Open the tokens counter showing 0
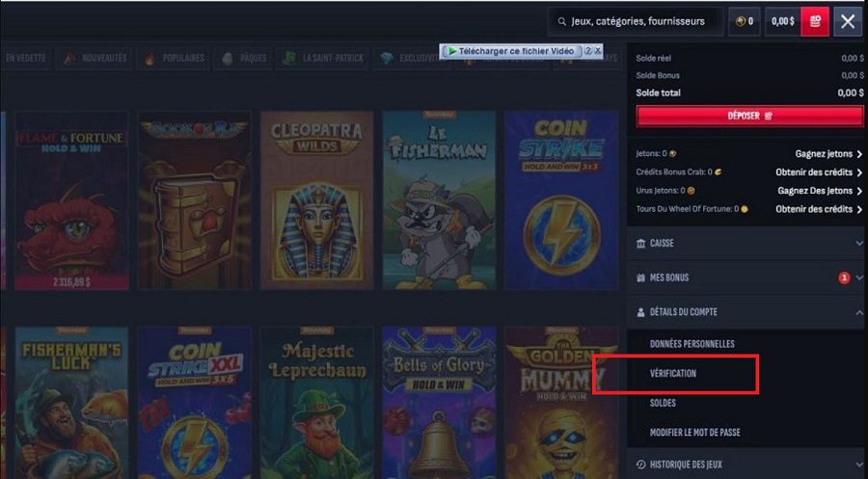This screenshot has width=868, height=479. [x=744, y=21]
